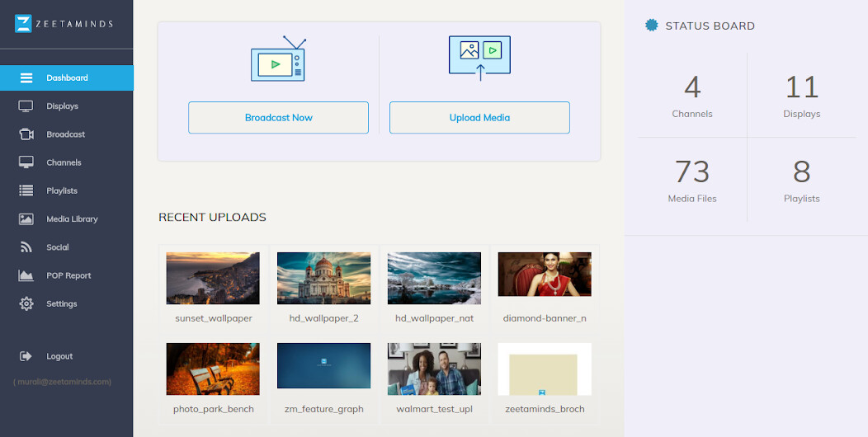Select the zeetaminds_broch thumbnail
Screen dimensions: 868x437
pyautogui.click(x=545, y=369)
